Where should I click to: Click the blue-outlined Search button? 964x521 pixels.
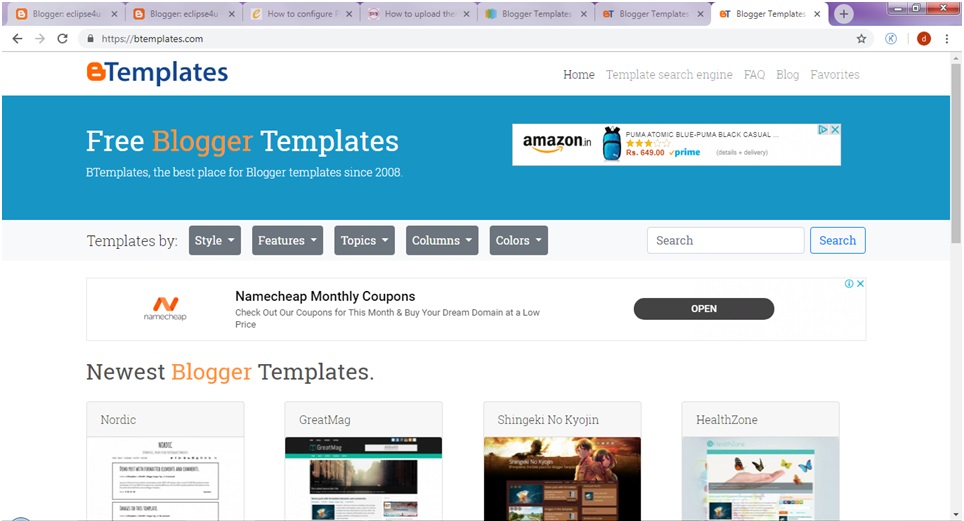[x=837, y=241]
